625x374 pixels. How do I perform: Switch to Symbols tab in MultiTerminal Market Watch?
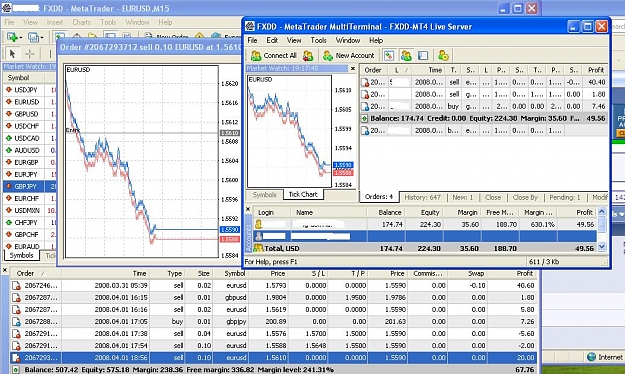click(x=264, y=195)
